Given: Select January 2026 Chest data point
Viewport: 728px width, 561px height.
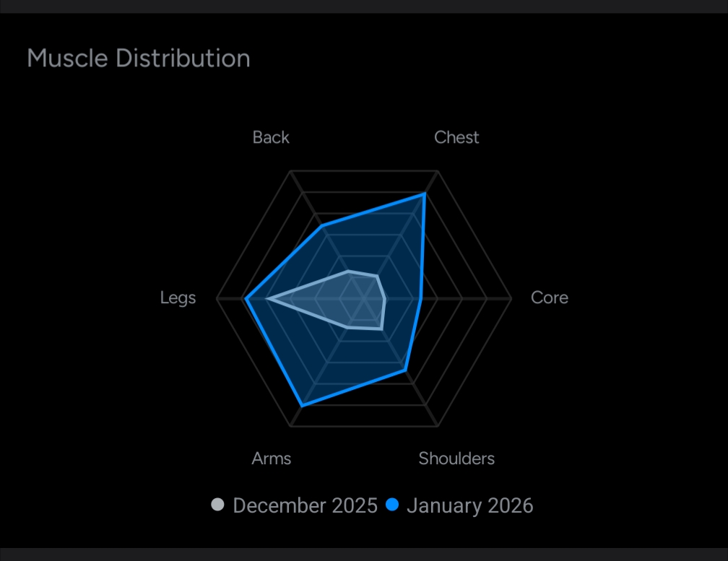Looking at the screenshot, I should point(424,194).
